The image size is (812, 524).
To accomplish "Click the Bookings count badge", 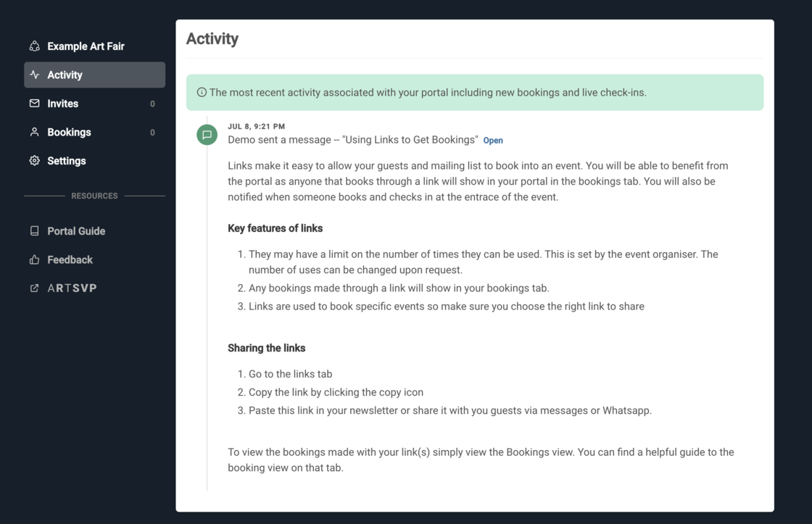I will [x=152, y=133].
